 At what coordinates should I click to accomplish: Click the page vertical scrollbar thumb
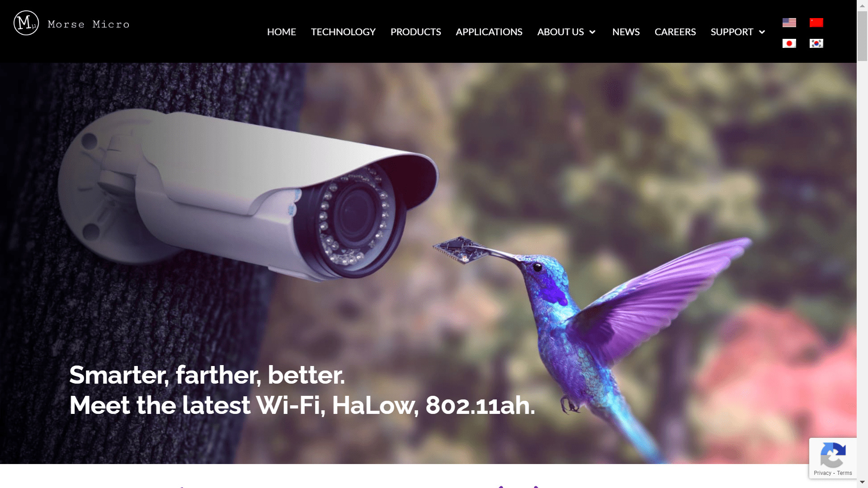pos(862,35)
